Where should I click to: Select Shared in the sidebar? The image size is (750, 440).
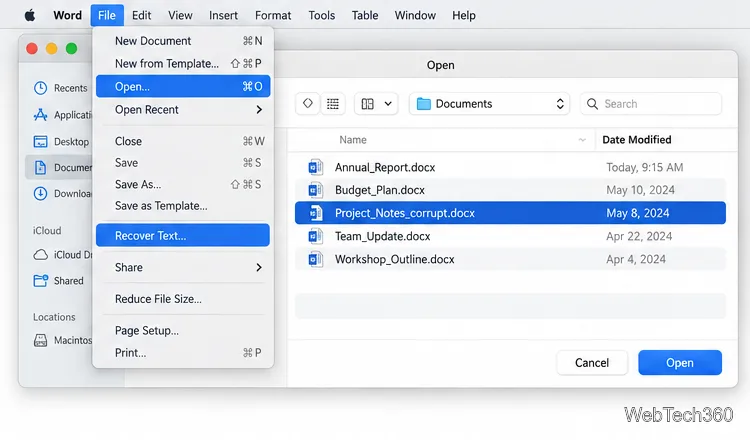click(58, 281)
